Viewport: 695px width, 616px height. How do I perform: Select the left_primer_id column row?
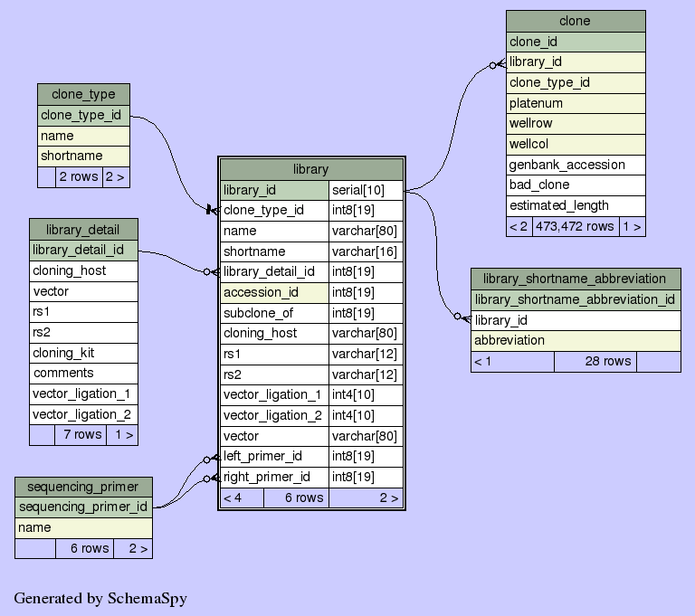[274, 456]
